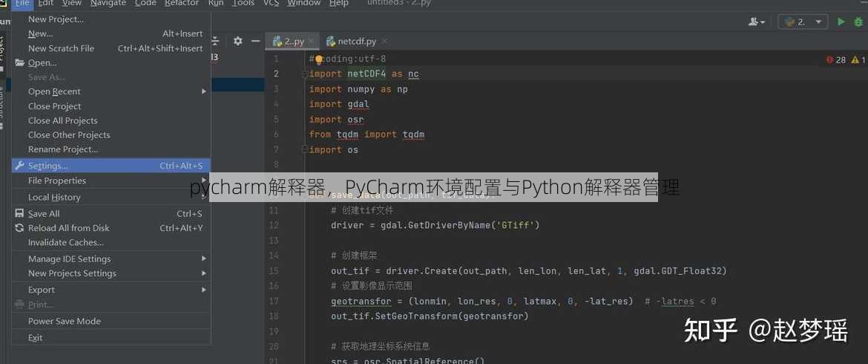Open Settings... with the wrench icon
The height and width of the screenshot is (364, 868).
(111, 166)
